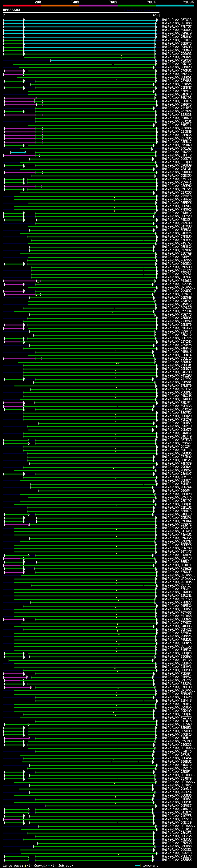Click the UniRef100_A5UF91 label
This screenshot has height=868, width=197.
coord(177,365)
